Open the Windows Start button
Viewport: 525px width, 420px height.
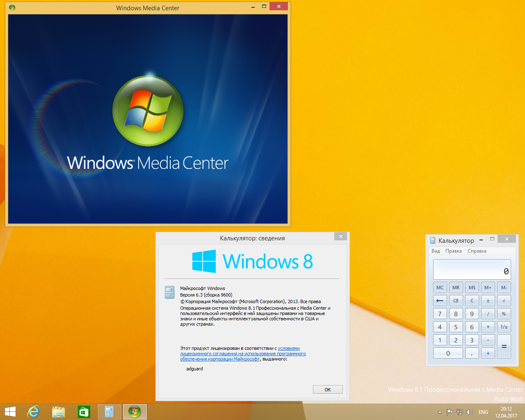[x=10, y=412]
